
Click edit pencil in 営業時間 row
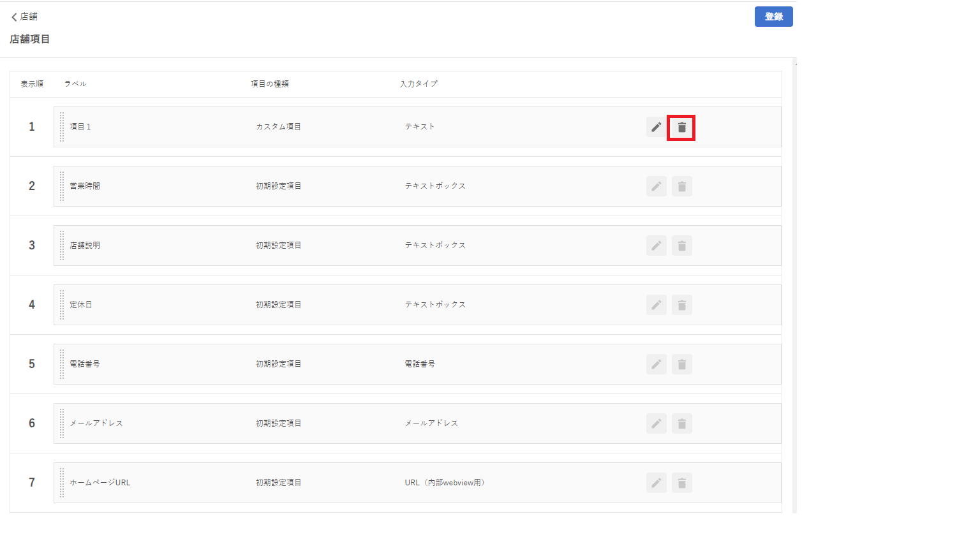[x=656, y=186]
